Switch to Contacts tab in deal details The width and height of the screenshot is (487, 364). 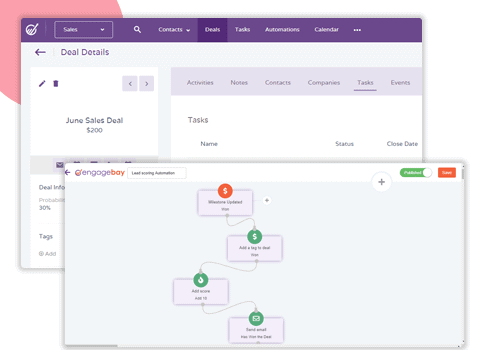278,82
